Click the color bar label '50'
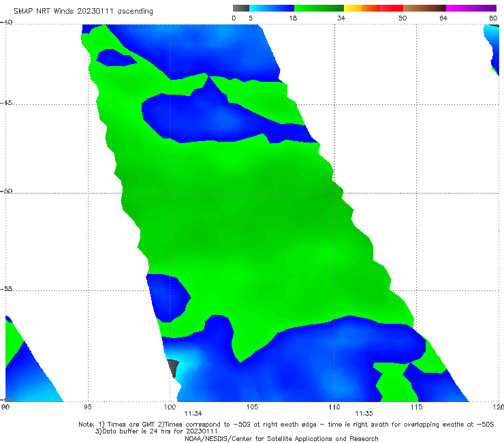 (x=403, y=18)
